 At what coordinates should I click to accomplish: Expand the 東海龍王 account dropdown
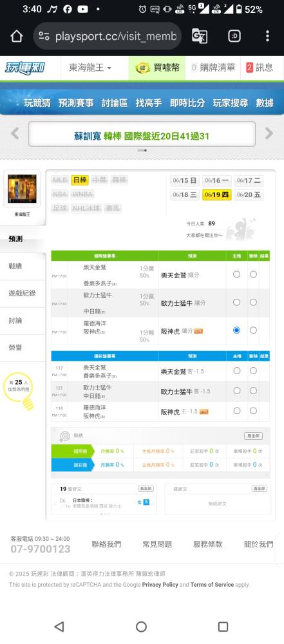point(90,68)
